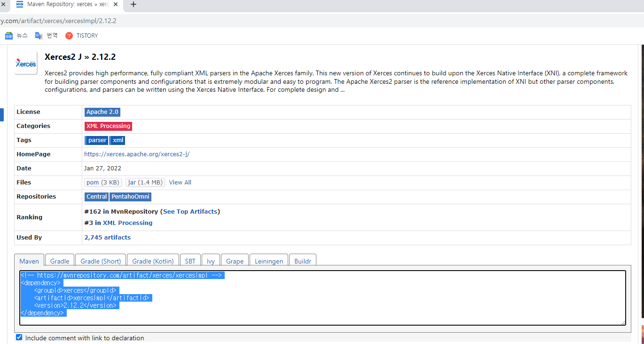The width and height of the screenshot is (644, 344).
Task: Click the Ranking row label
Action: point(29,217)
